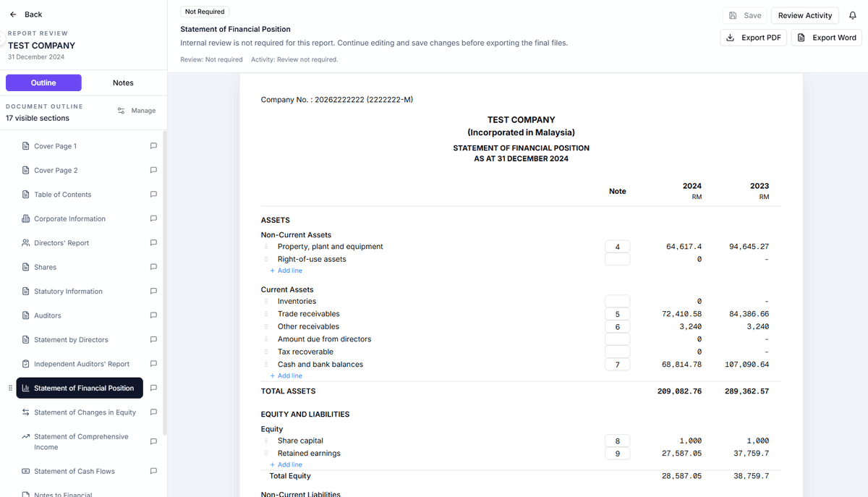The image size is (868, 497).
Task: Edit note number for Cash and bank balances
Action: (x=617, y=365)
